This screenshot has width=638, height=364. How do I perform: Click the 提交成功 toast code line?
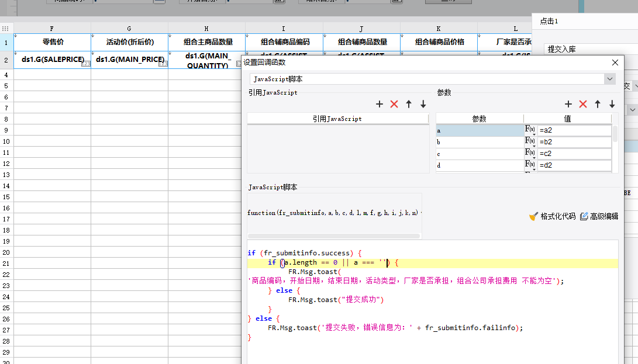tap(336, 300)
